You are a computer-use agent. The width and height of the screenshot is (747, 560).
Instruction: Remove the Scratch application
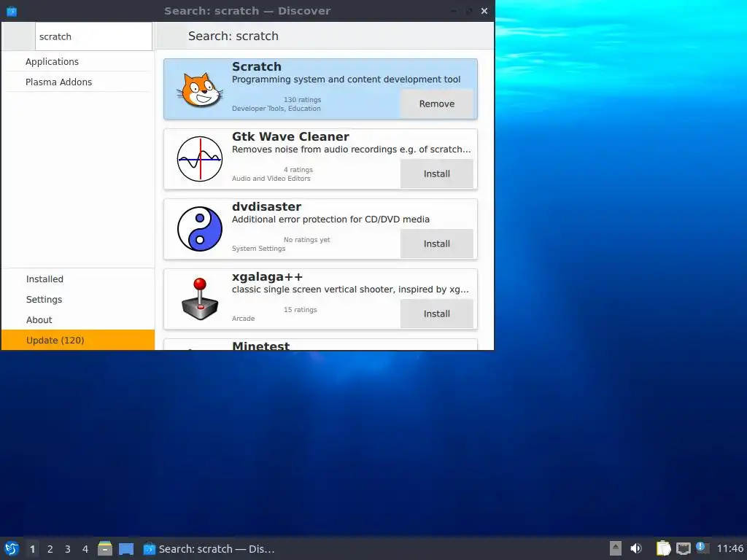click(x=437, y=104)
